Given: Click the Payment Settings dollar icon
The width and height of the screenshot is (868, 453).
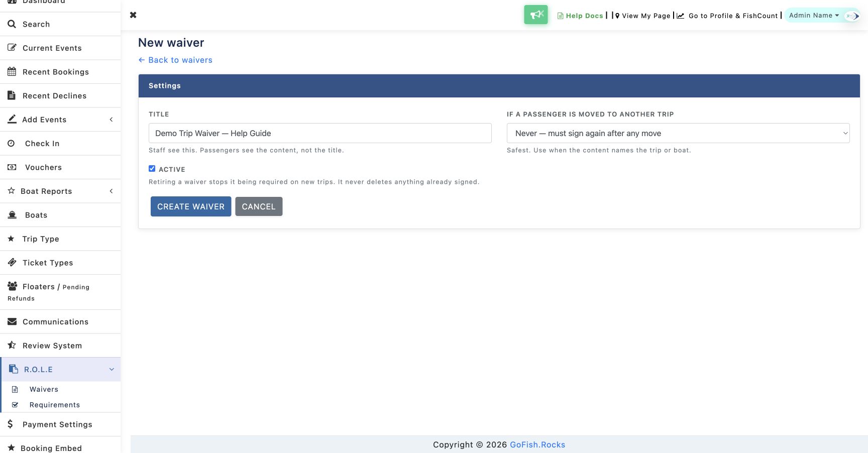Looking at the screenshot, I should (10, 424).
